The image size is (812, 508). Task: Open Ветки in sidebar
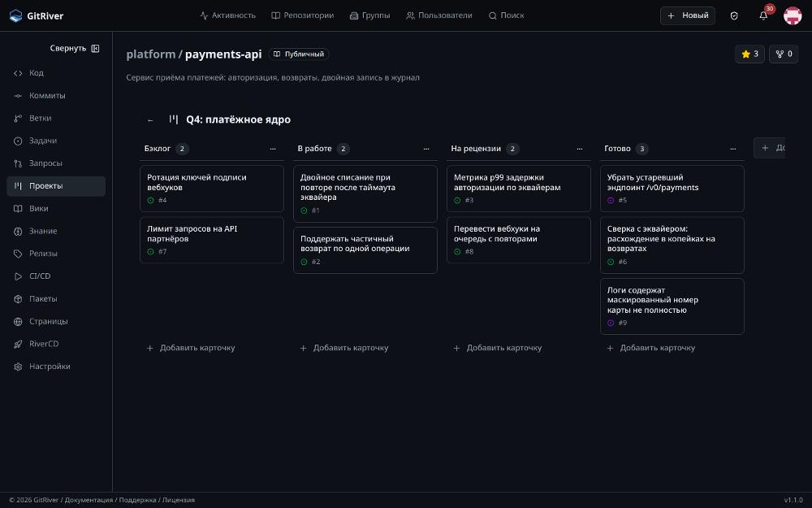tap(56, 118)
